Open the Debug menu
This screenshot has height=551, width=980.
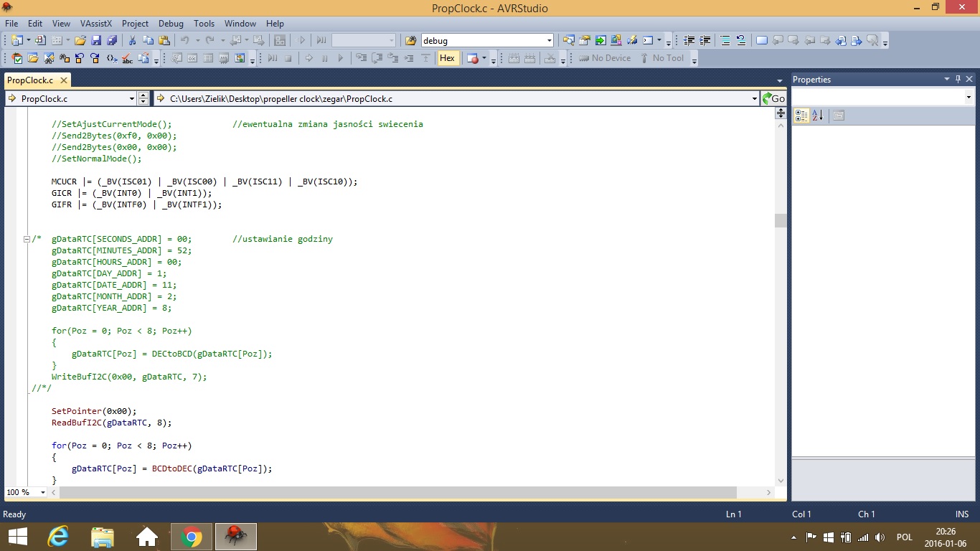coord(171,24)
